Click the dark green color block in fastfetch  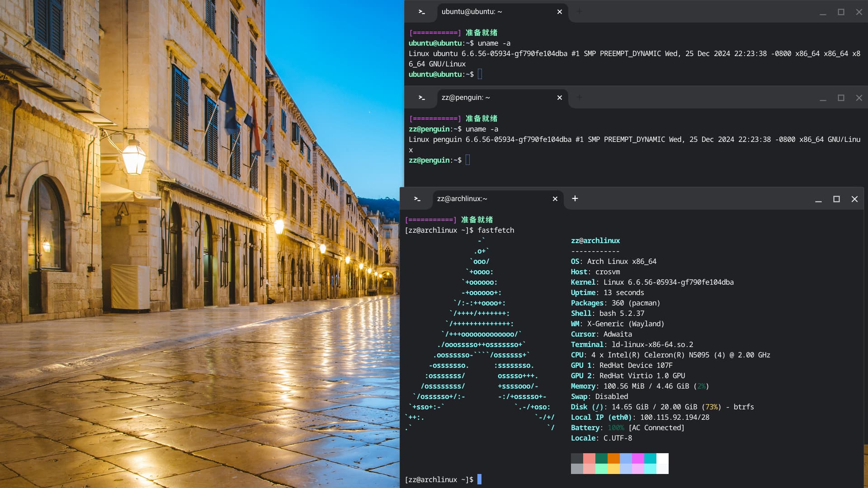601,459
